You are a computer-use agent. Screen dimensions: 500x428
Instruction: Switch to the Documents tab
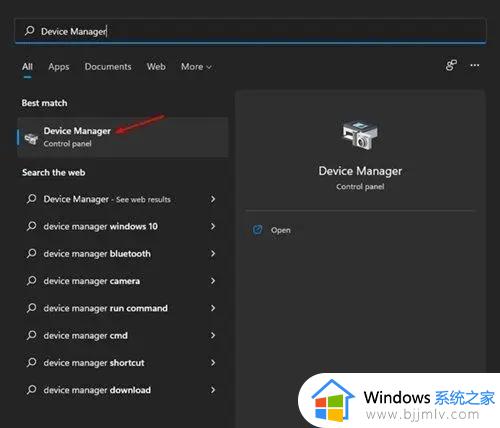(x=108, y=67)
